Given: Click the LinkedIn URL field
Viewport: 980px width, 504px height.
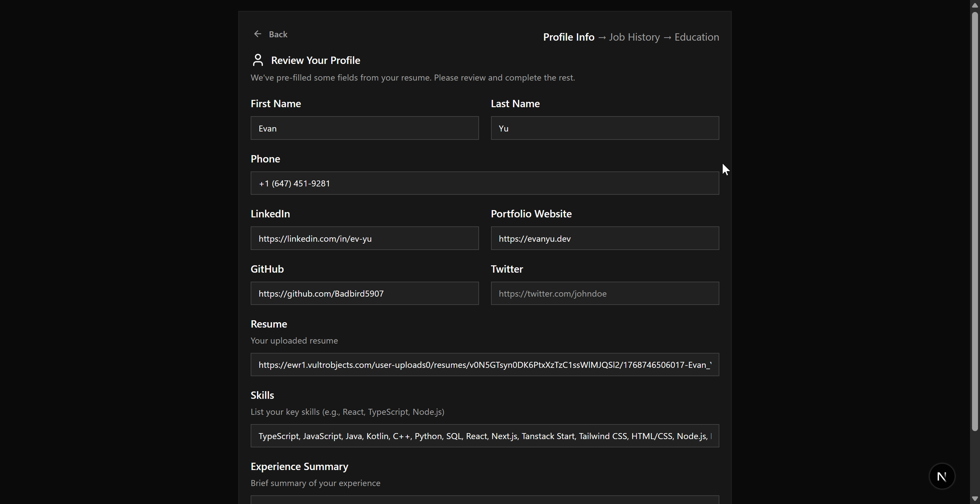Looking at the screenshot, I should (364, 238).
